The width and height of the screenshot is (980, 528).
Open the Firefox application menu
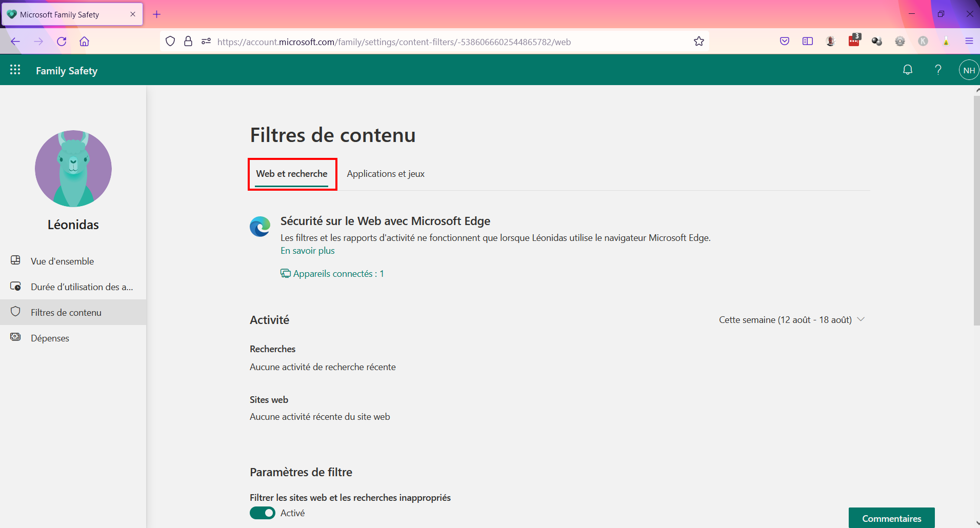pyautogui.click(x=969, y=42)
